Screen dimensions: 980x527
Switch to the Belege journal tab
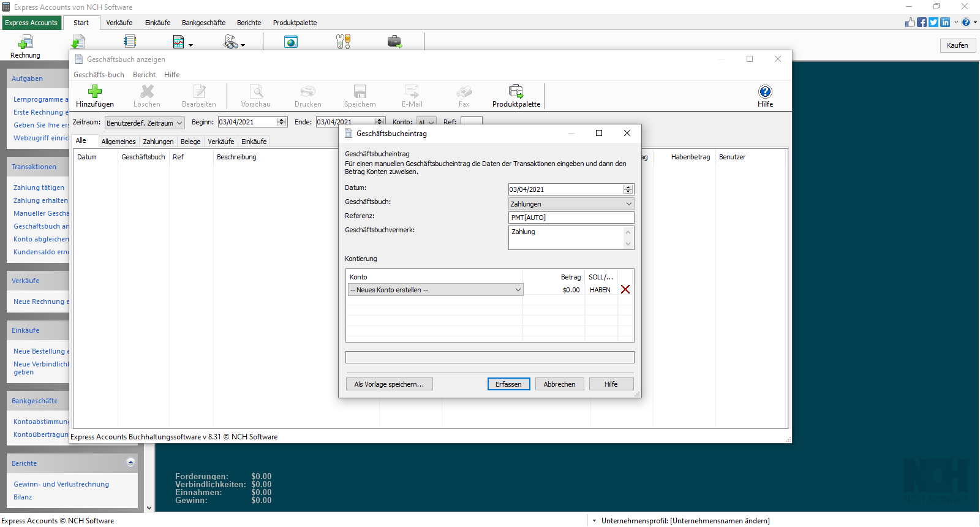click(190, 142)
